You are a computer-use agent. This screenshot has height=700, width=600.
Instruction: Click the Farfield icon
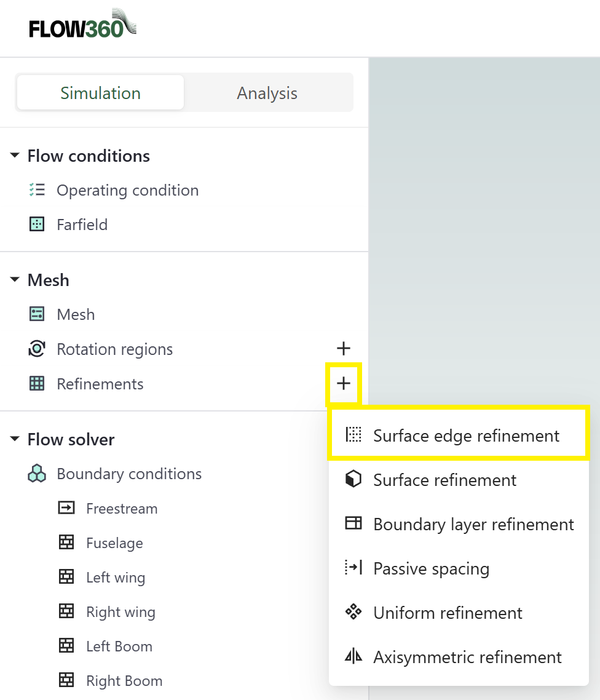[x=37, y=225]
